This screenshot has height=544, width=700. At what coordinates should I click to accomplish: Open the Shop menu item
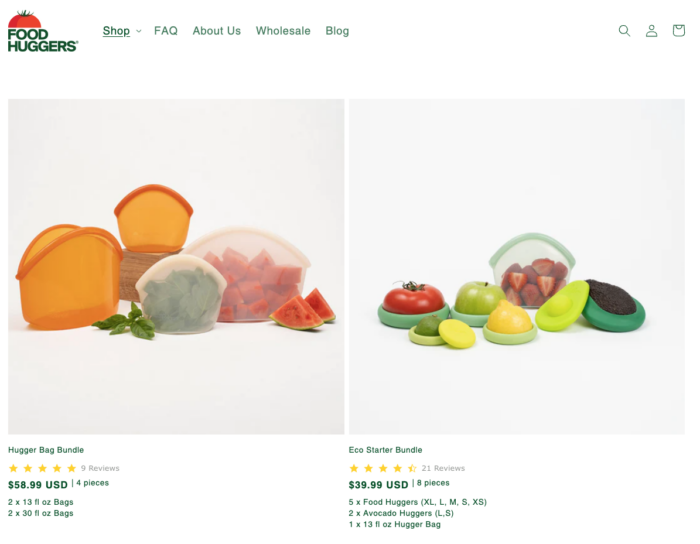(x=116, y=31)
